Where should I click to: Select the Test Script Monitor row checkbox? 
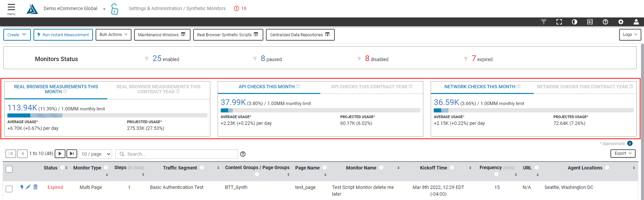[9, 189]
